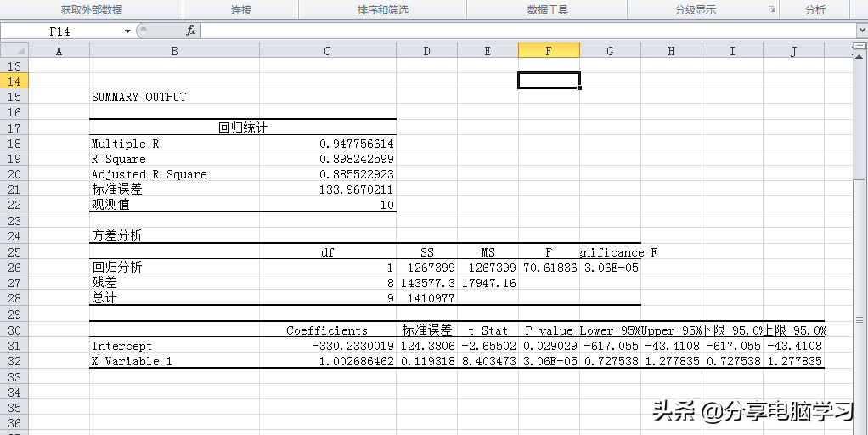Select column J header

coord(794,51)
